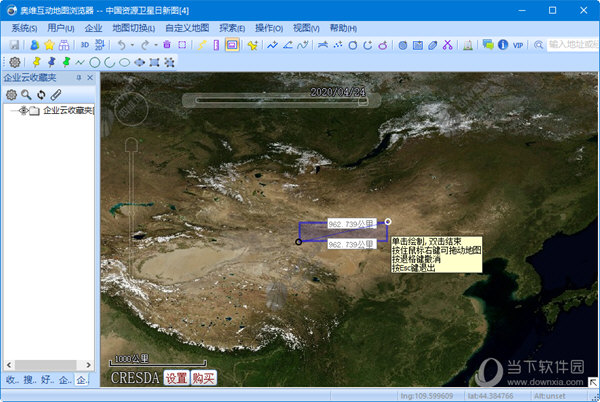Open the user account icon

34,45
